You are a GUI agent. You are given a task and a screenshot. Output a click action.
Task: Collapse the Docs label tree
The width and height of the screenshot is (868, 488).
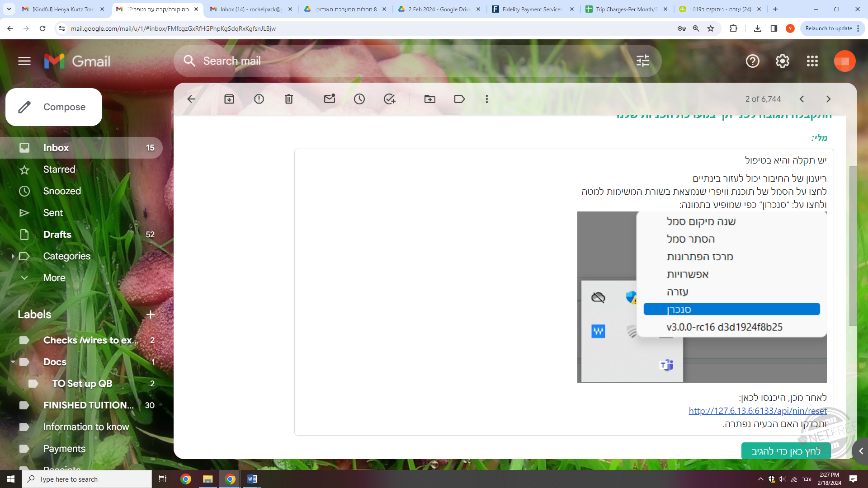click(13, 362)
